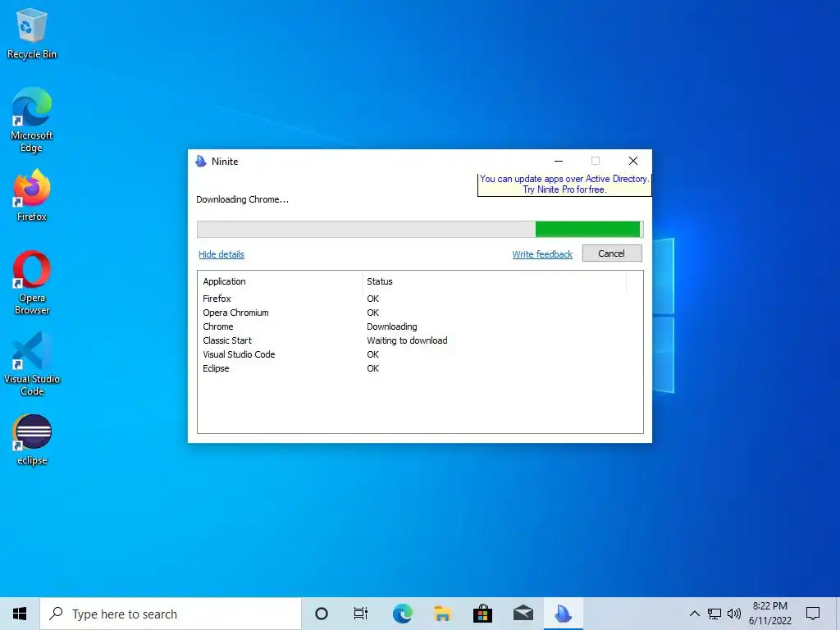This screenshot has width=840, height=630.
Task: Click the Ninite taskbar button
Action: pos(563,614)
